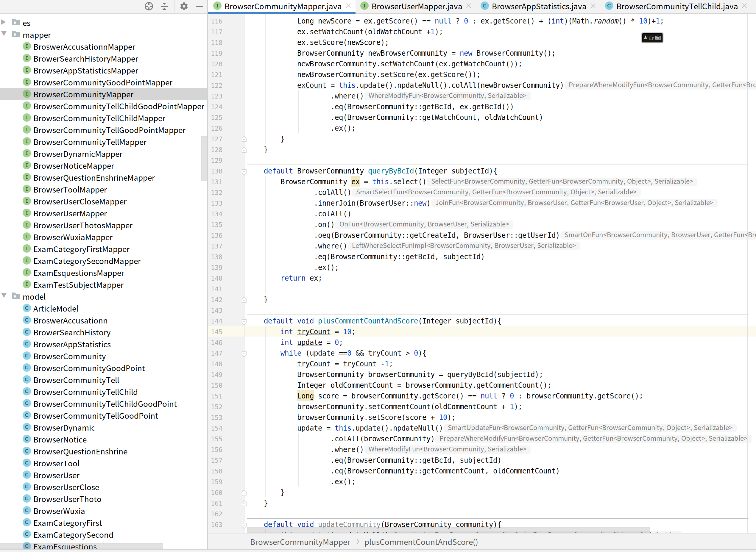Click the collapse all icon in project panel

[x=164, y=6]
